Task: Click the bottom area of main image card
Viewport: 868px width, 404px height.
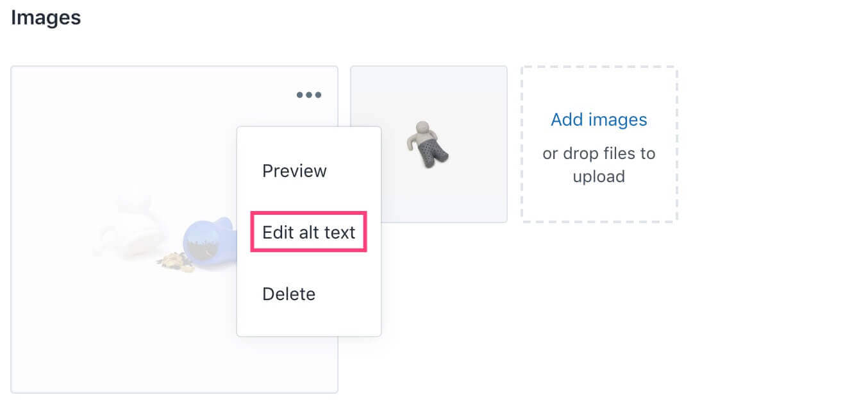Action: (x=173, y=366)
